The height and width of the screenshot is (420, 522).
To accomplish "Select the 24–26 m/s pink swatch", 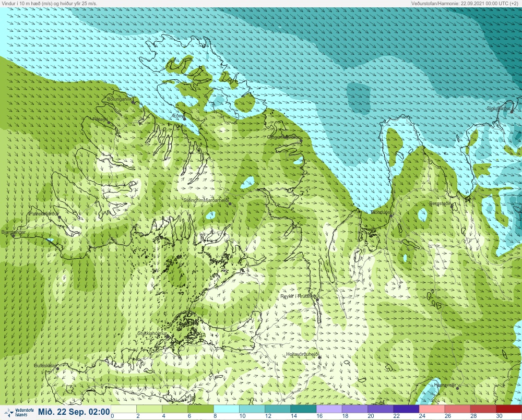I will (432, 409).
